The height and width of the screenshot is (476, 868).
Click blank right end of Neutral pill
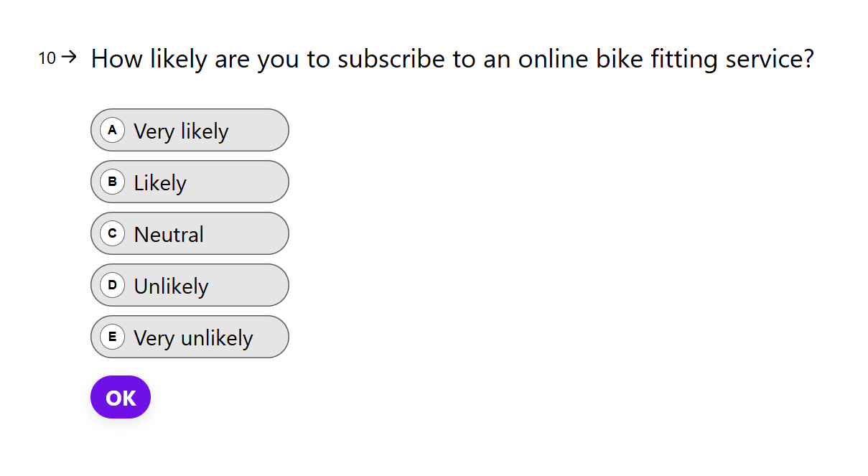tap(255, 234)
